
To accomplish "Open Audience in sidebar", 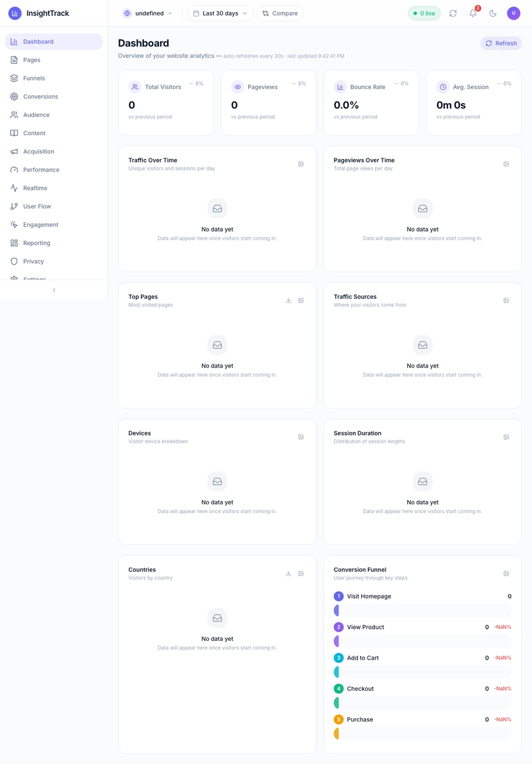I will [54, 115].
